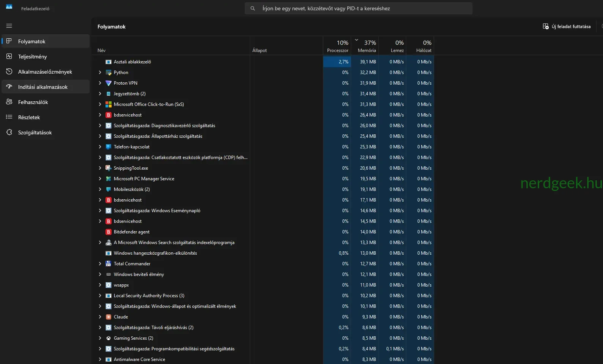Viewport: 603px width, 364px height.
Task: Click the Task Manager app icon in title bar
Action: click(9, 7)
